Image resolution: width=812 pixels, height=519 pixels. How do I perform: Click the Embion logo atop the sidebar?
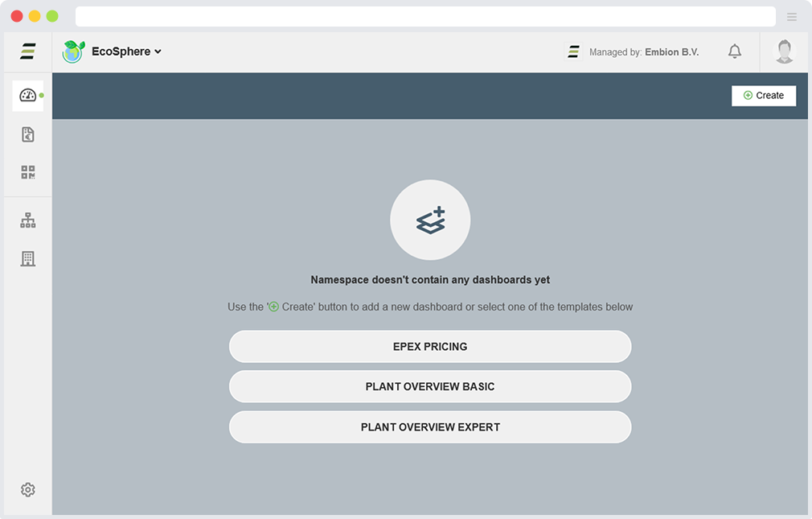tap(28, 52)
